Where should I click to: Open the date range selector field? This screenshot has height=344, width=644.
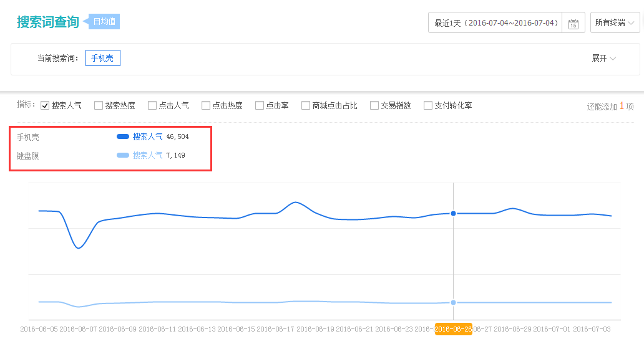click(495, 23)
